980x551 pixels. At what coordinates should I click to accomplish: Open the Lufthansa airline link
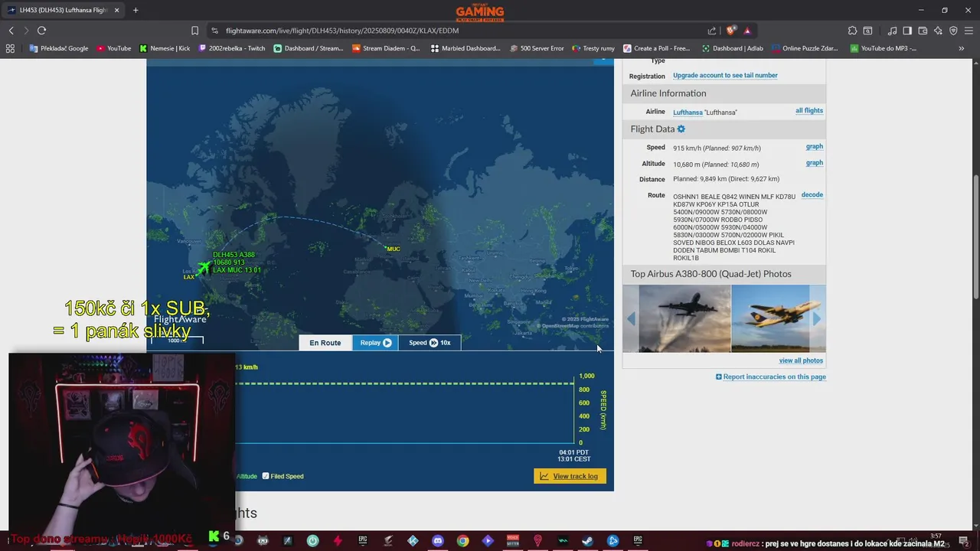(688, 112)
